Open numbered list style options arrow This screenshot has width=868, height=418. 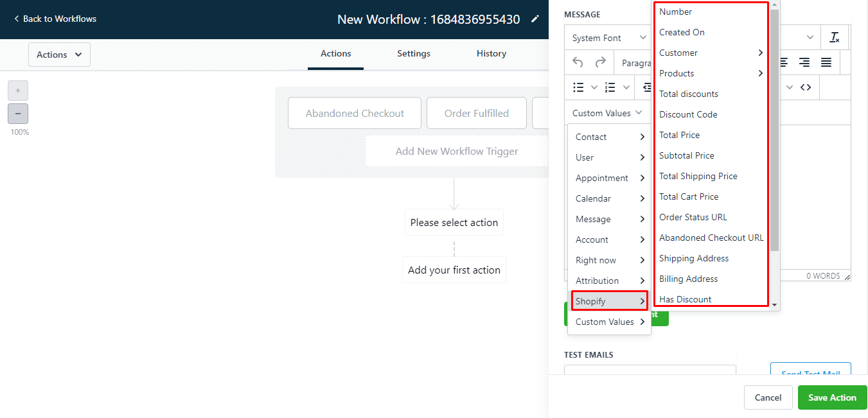[x=626, y=87]
